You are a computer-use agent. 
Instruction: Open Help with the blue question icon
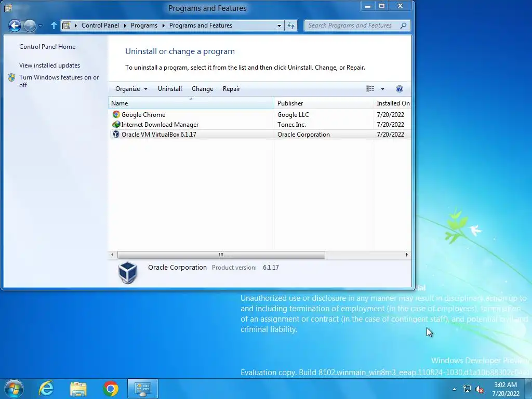(x=400, y=88)
